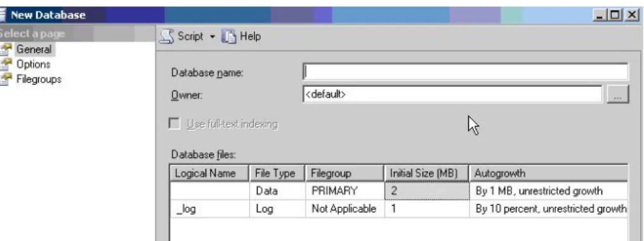
Task: Maximize the New Database window
Action: coord(615,15)
